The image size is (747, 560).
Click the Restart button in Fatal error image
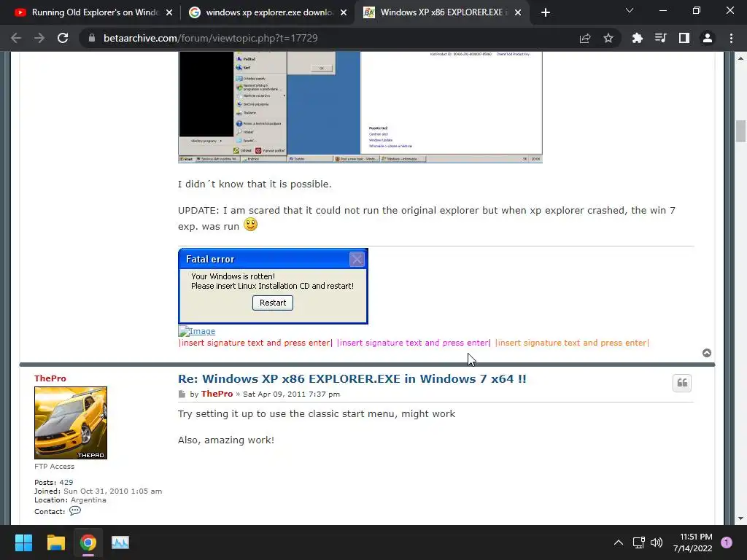pos(273,303)
